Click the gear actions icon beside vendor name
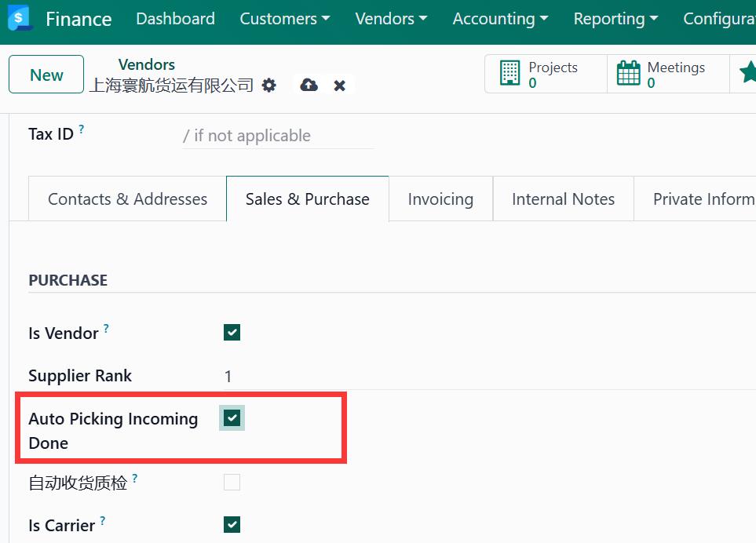 click(269, 86)
